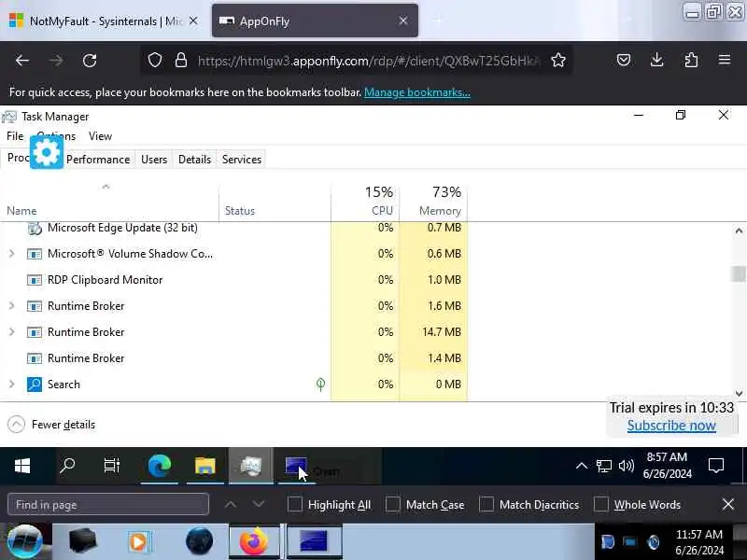Open the Firefox extensions puzzle icon
Viewport: 747px width, 560px height.
[x=691, y=60]
